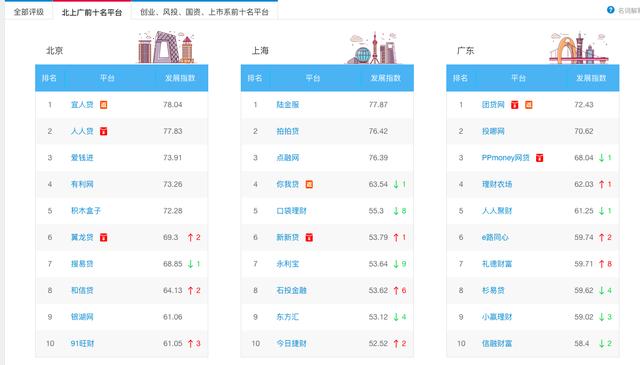Open the 口袋理财 platform link
The image size is (640, 365).
coord(291,211)
